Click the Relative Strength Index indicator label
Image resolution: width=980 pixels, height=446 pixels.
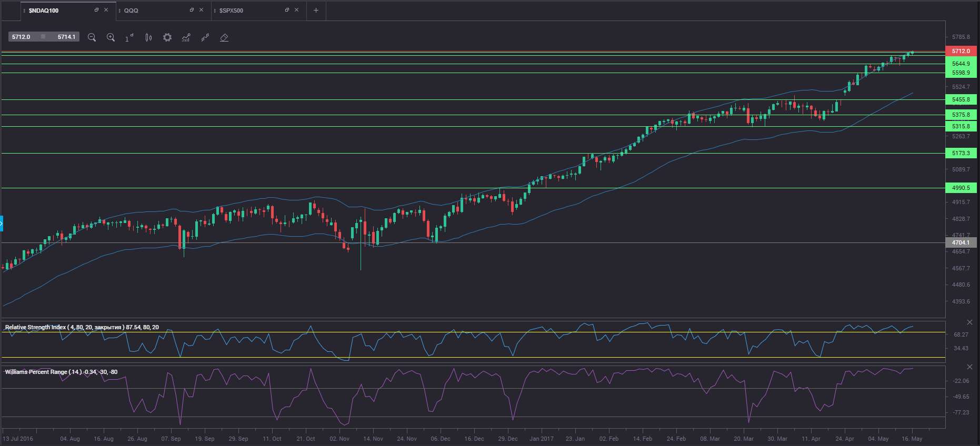coord(82,327)
